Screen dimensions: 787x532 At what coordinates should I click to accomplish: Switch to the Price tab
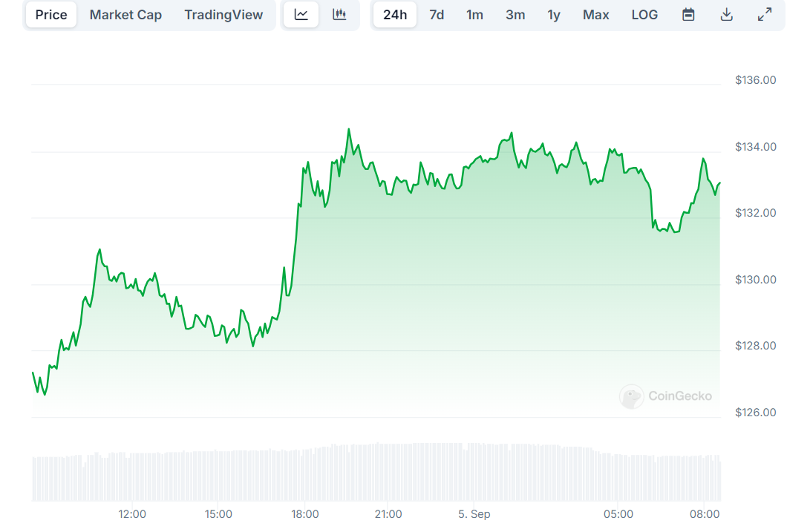click(x=51, y=15)
